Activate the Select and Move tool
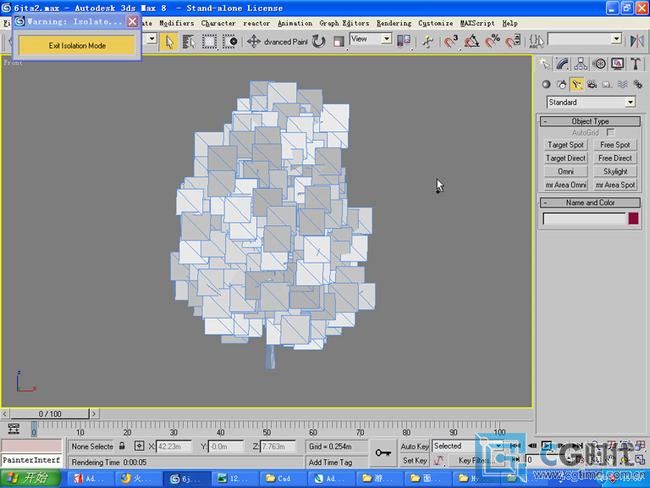 click(x=253, y=41)
